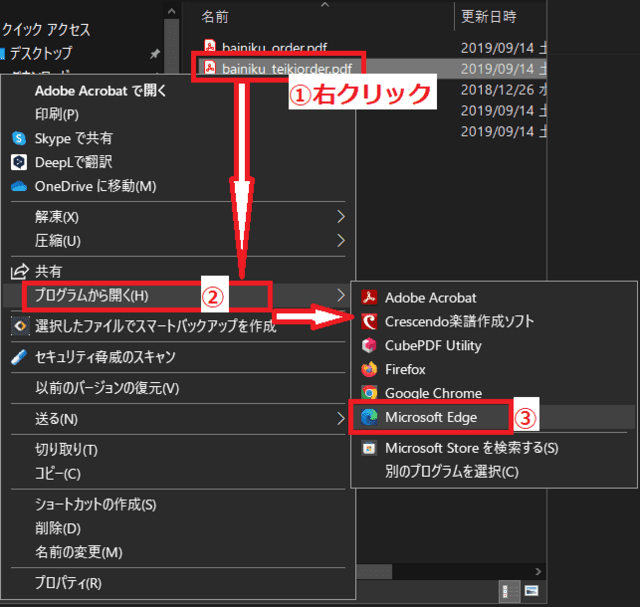Click the Skype share icon
The width and height of the screenshot is (640, 607).
(18, 138)
